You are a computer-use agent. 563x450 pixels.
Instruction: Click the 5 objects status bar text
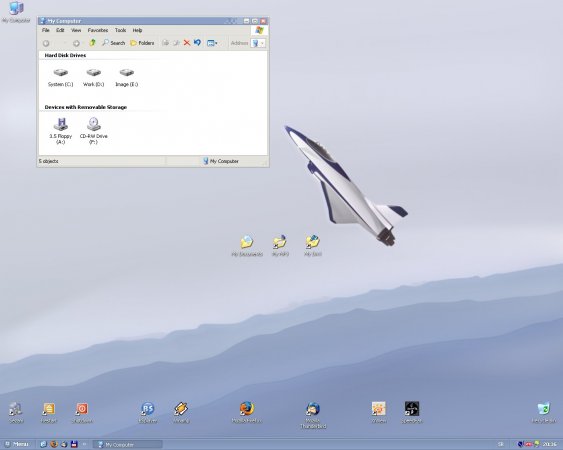point(48,161)
